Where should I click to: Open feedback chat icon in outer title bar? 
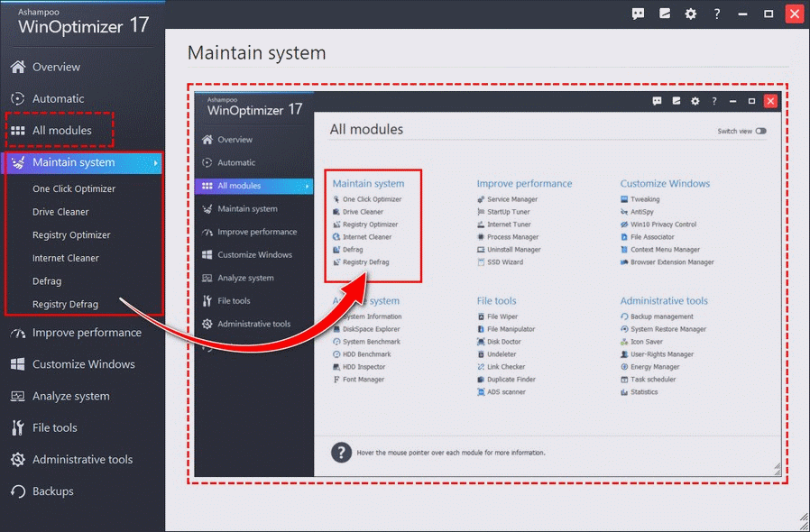(638, 14)
